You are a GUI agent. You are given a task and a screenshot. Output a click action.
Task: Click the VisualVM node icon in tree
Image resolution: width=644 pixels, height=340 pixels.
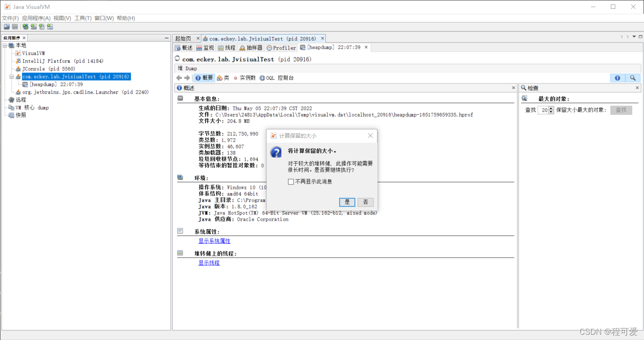[x=18, y=53]
